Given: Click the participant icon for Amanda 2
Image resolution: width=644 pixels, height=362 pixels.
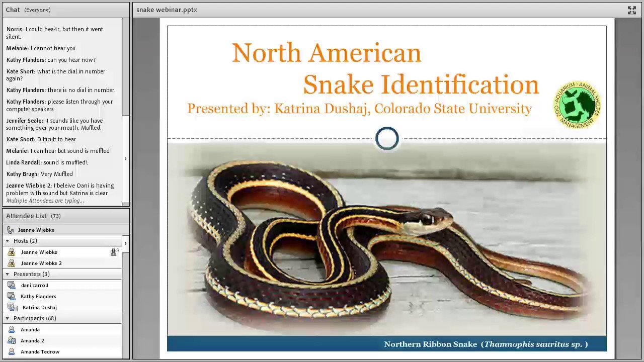Looking at the screenshot, I should point(12,340).
